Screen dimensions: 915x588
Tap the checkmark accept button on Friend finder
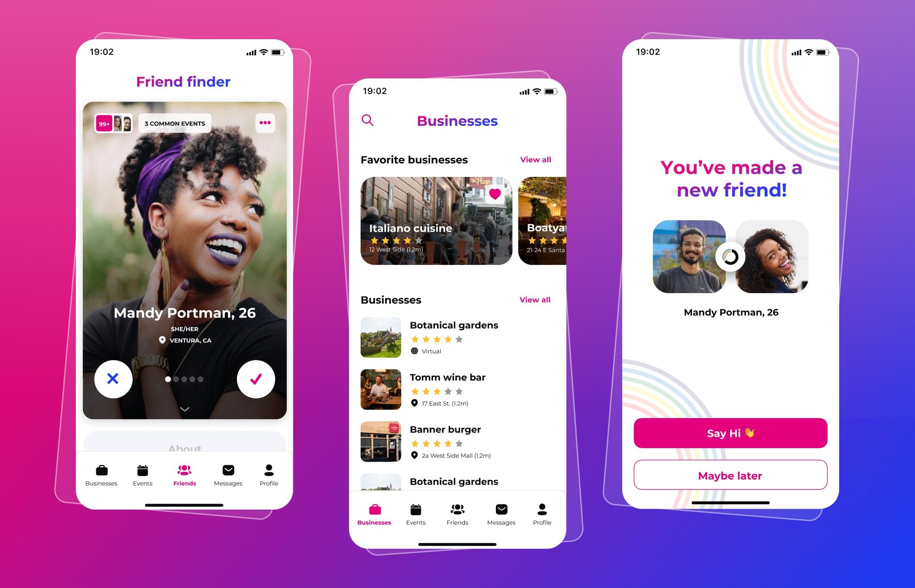click(x=256, y=378)
